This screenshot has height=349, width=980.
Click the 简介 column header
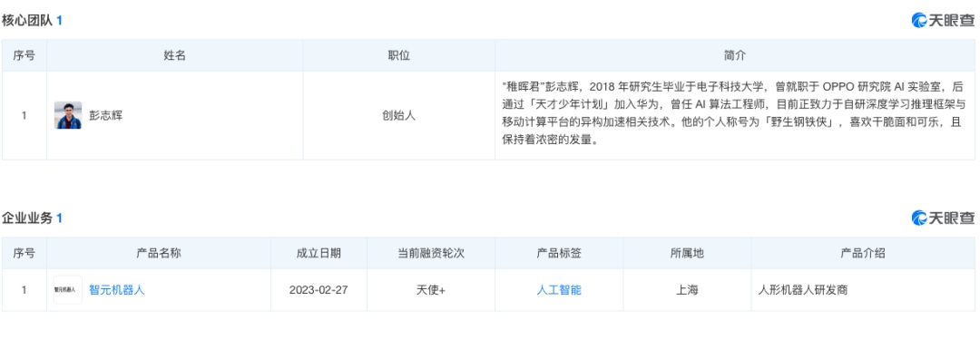point(735,55)
